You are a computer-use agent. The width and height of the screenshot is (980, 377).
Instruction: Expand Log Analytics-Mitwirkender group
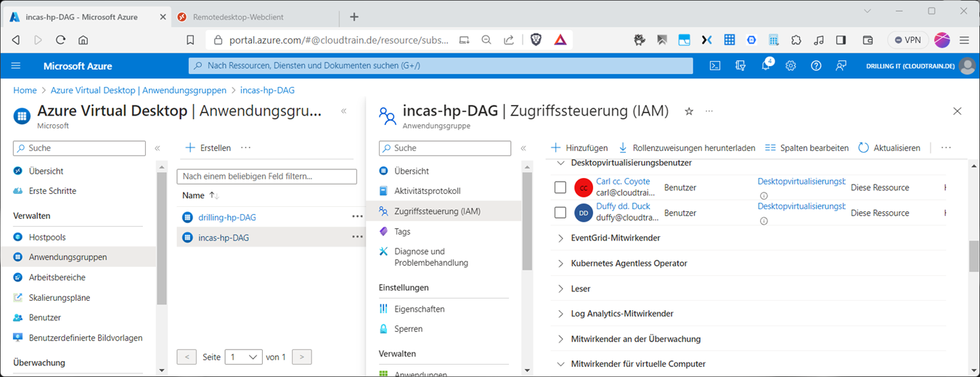[x=560, y=314]
